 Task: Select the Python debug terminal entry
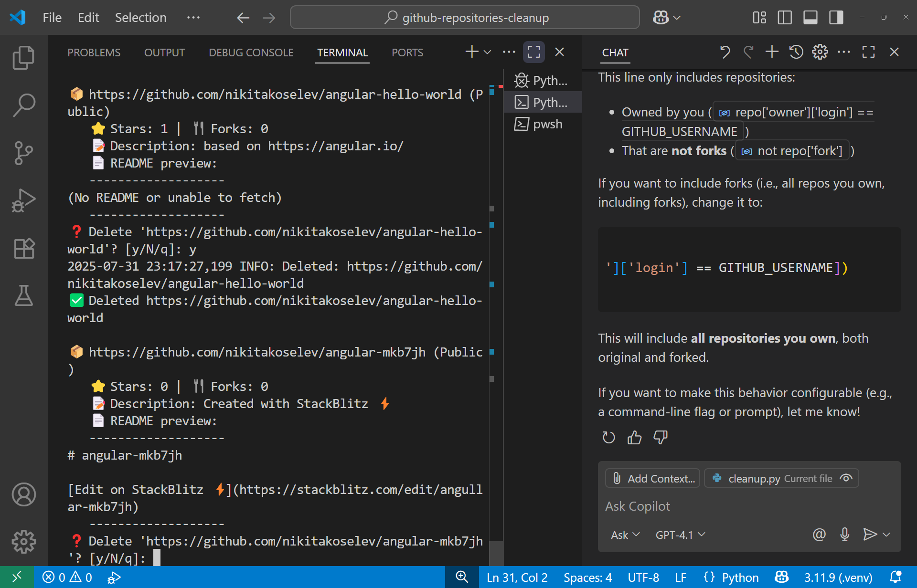(543, 80)
